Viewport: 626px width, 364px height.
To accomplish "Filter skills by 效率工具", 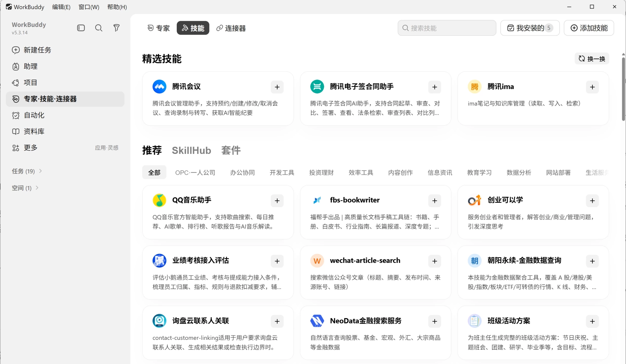I will [361, 172].
